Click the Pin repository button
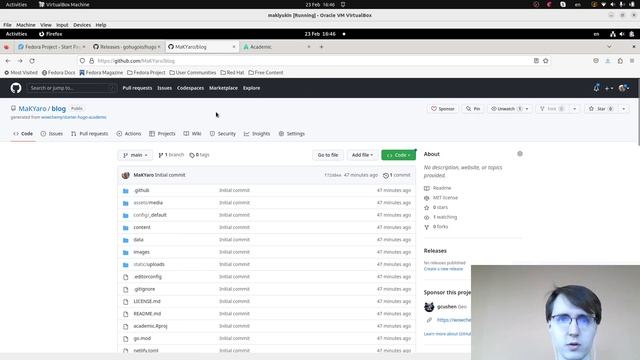 click(x=473, y=109)
